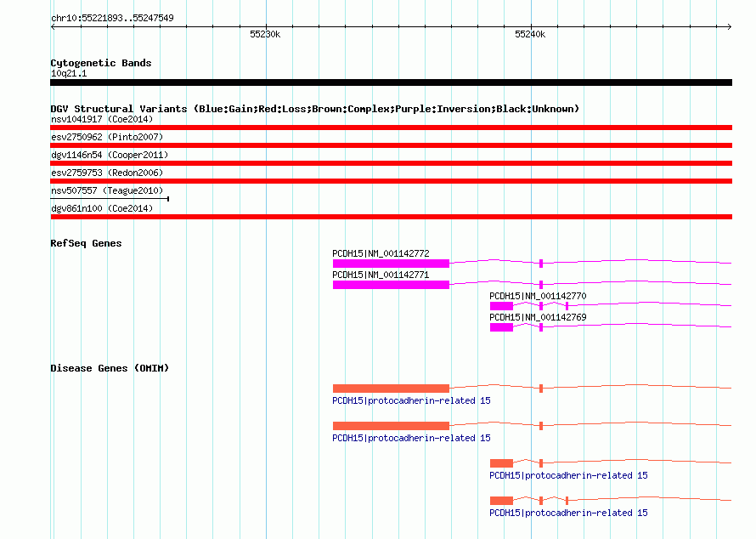Click the 55240k ruler position label

(530, 34)
